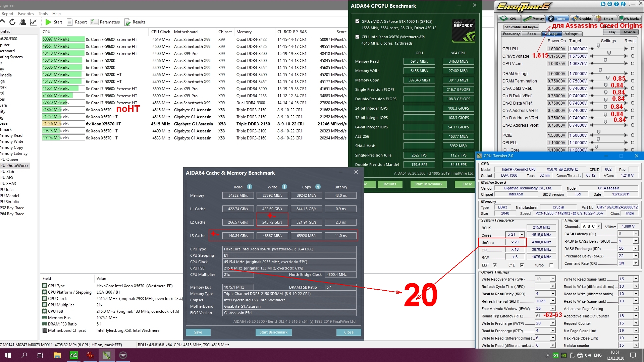Open the graph chart icon in toolbar

(33, 22)
